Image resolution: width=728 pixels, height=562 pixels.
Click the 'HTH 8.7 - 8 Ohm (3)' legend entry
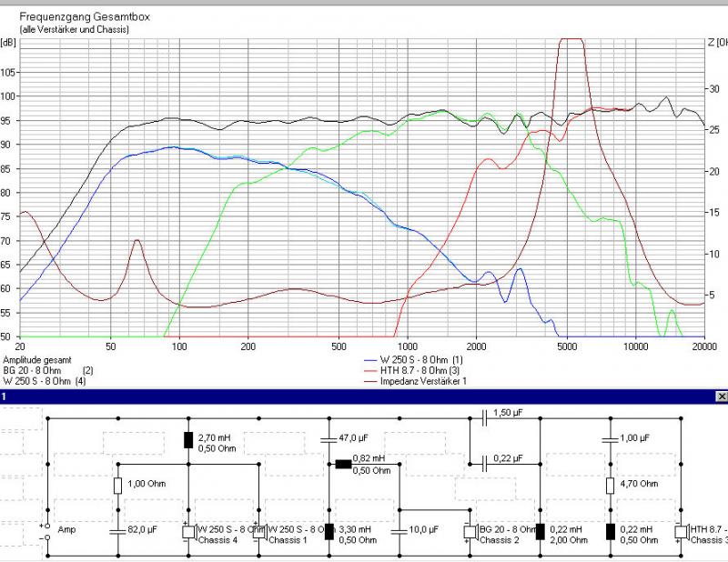(420, 371)
